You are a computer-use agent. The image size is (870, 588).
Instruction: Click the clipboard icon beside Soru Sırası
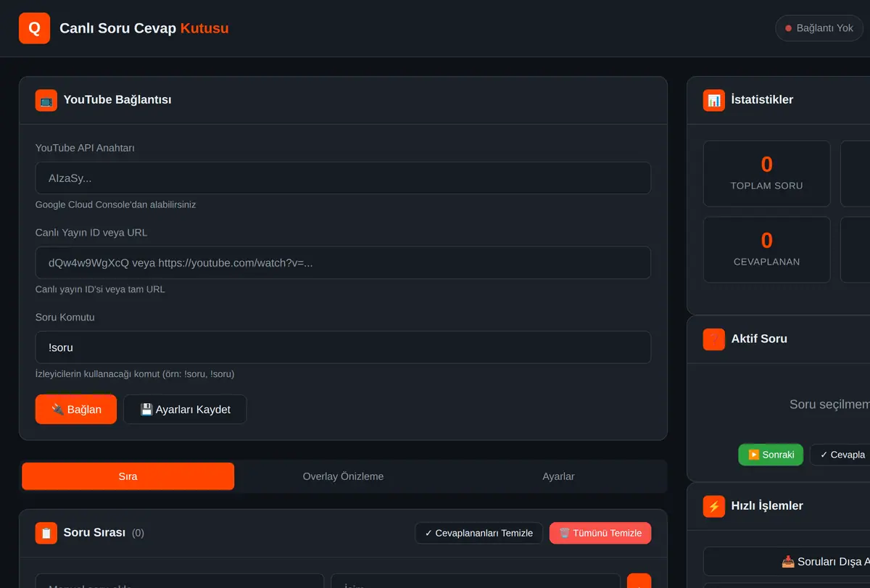pos(46,533)
